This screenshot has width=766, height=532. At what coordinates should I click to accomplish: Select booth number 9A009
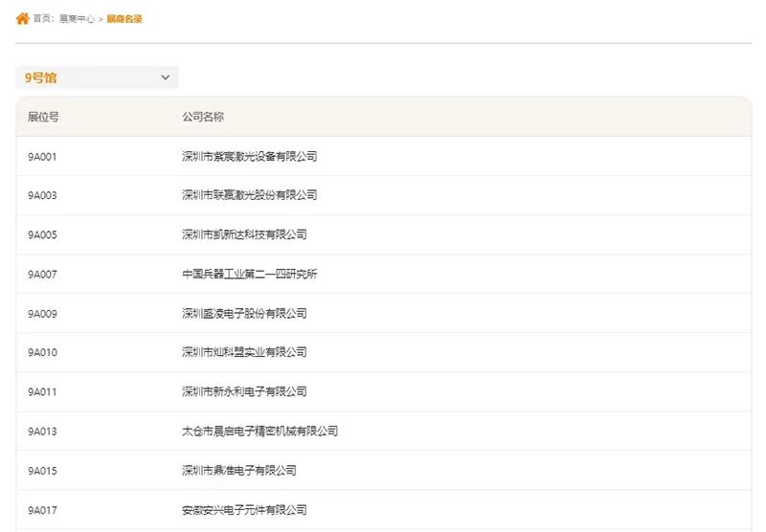click(x=42, y=314)
